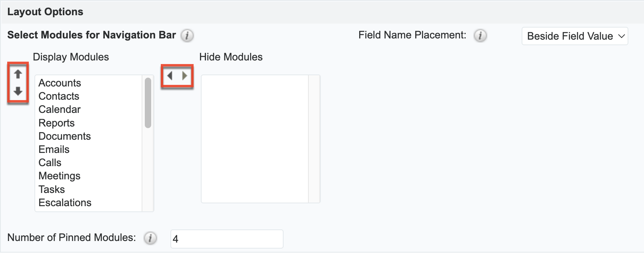Viewport: 644px width, 253px height.
Task: Choose Tasks in the module list
Action: [x=52, y=189]
